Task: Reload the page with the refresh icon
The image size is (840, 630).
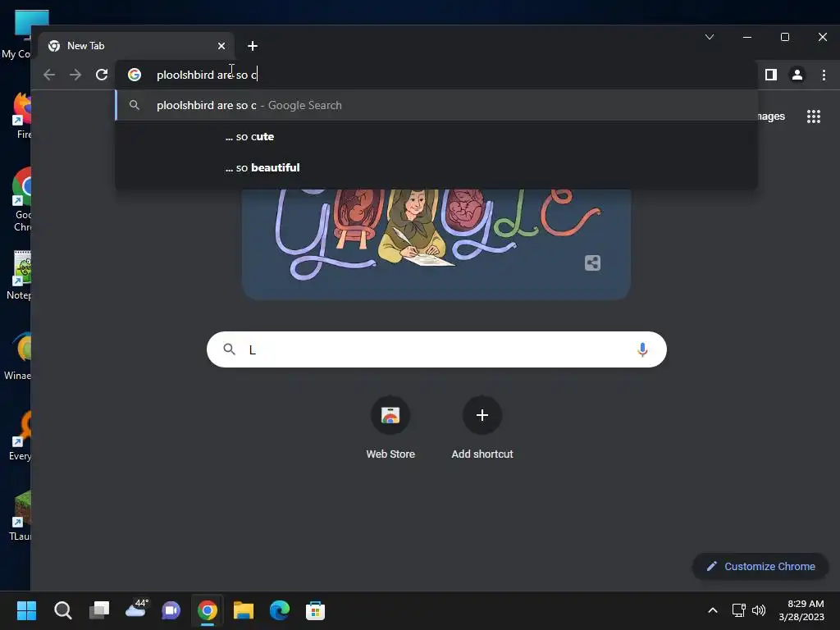Action: point(102,75)
